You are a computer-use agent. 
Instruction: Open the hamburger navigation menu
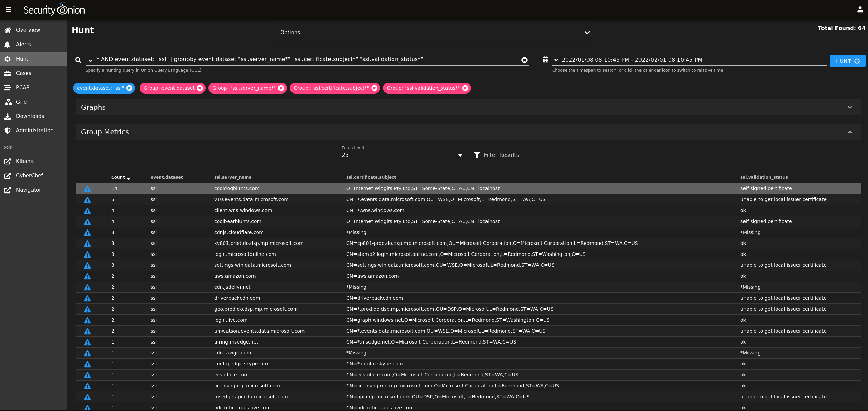(9, 10)
